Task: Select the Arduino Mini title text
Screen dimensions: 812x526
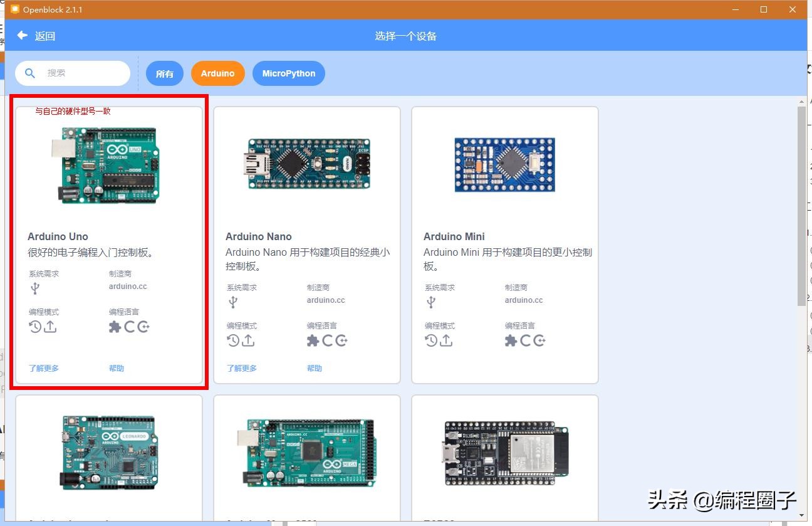Action: click(x=454, y=236)
